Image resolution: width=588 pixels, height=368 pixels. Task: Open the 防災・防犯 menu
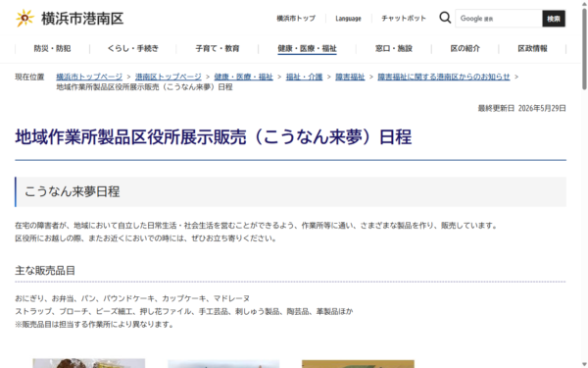(52, 48)
